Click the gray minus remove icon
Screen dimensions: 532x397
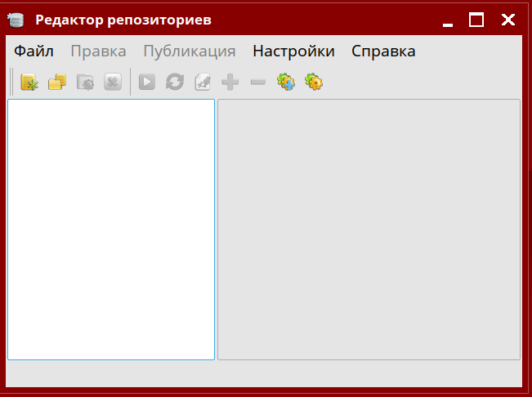pos(258,82)
